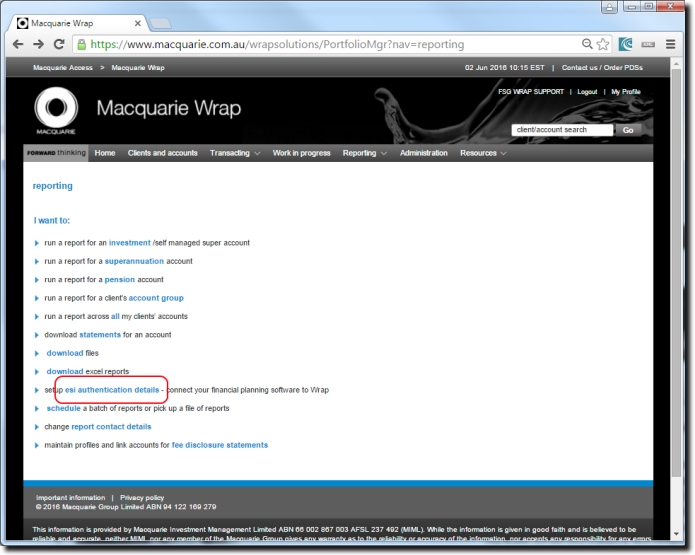
Task: Click the pension report link
Action: point(120,280)
